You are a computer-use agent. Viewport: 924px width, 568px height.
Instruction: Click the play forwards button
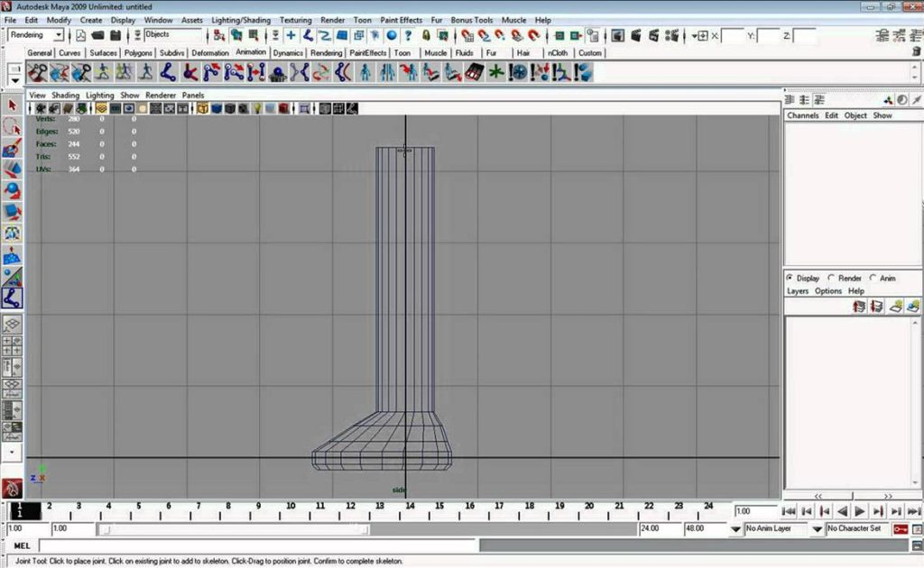[860, 511]
